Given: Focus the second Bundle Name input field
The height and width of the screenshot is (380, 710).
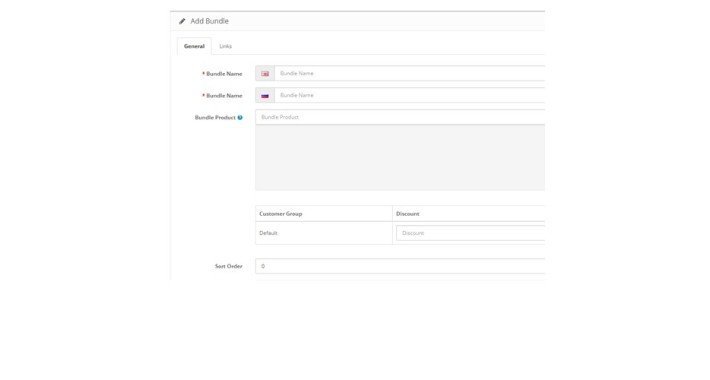Looking at the screenshot, I should 409,95.
